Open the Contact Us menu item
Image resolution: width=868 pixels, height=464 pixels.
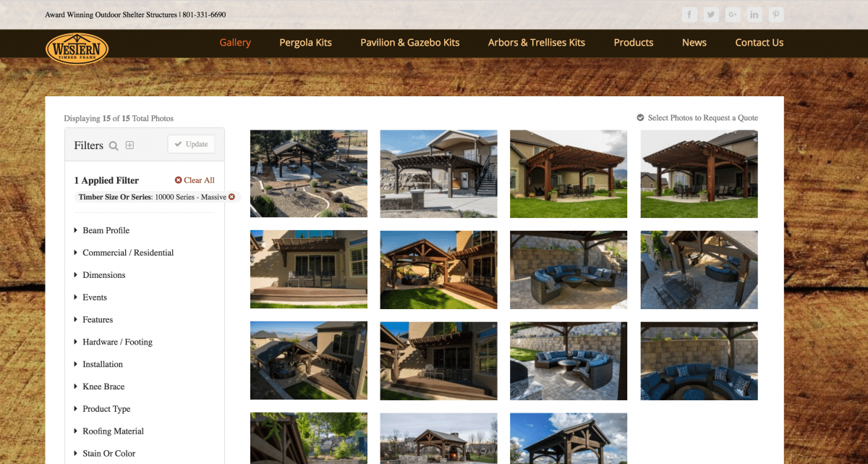pyautogui.click(x=759, y=43)
